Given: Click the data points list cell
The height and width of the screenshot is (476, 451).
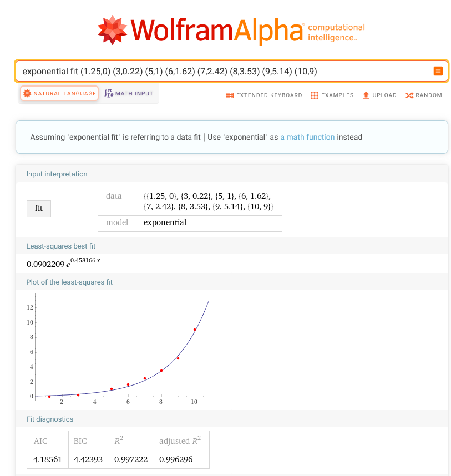Looking at the screenshot, I should point(209,201).
